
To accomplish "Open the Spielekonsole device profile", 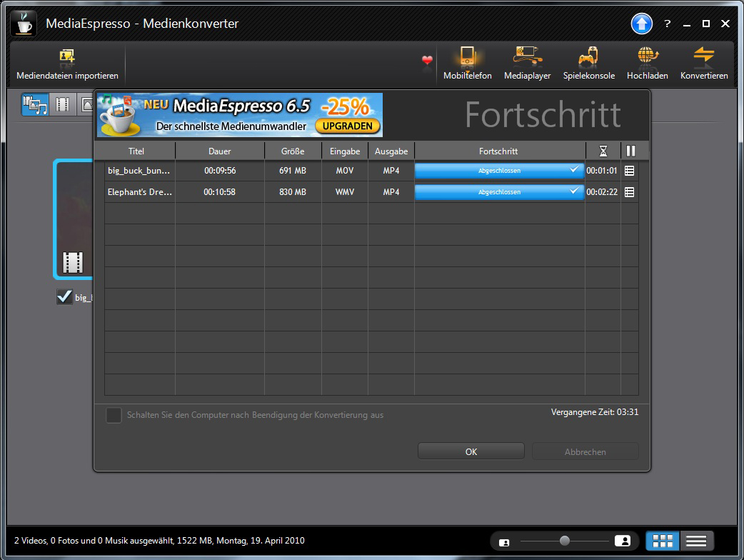I will [x=589, y=63].
